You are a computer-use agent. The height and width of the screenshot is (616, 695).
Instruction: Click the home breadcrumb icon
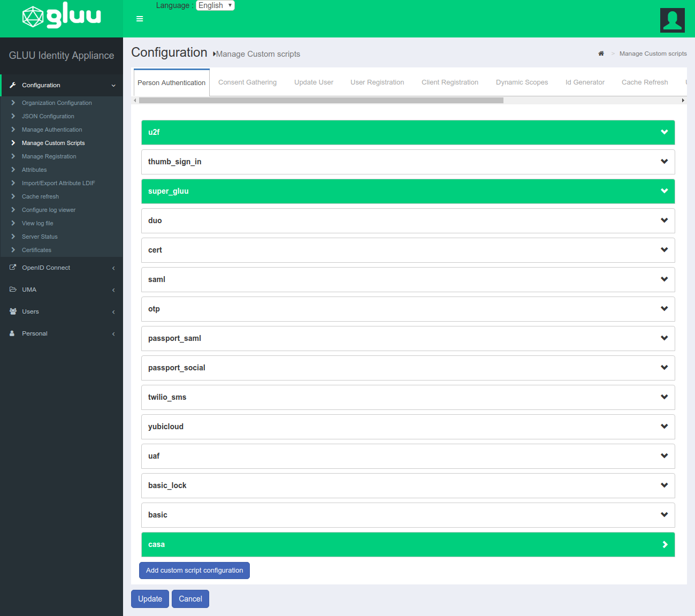[601, 53]
